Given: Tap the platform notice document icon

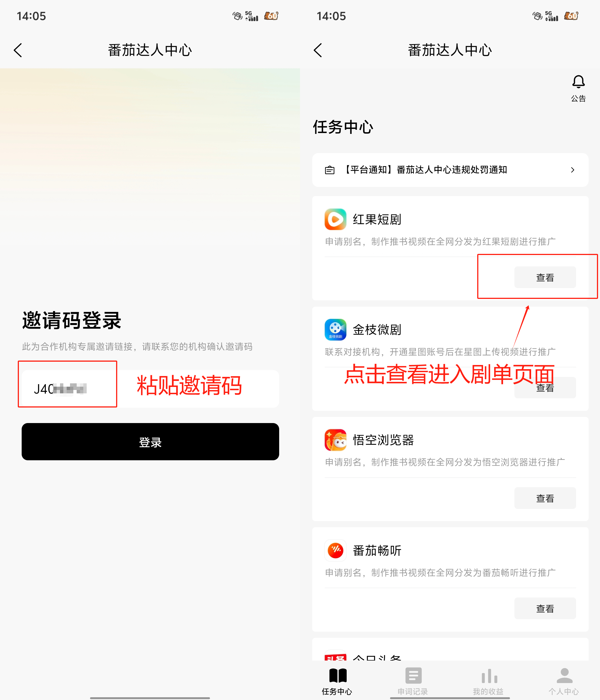Looking at the screenshot, I should coord(329,170).
